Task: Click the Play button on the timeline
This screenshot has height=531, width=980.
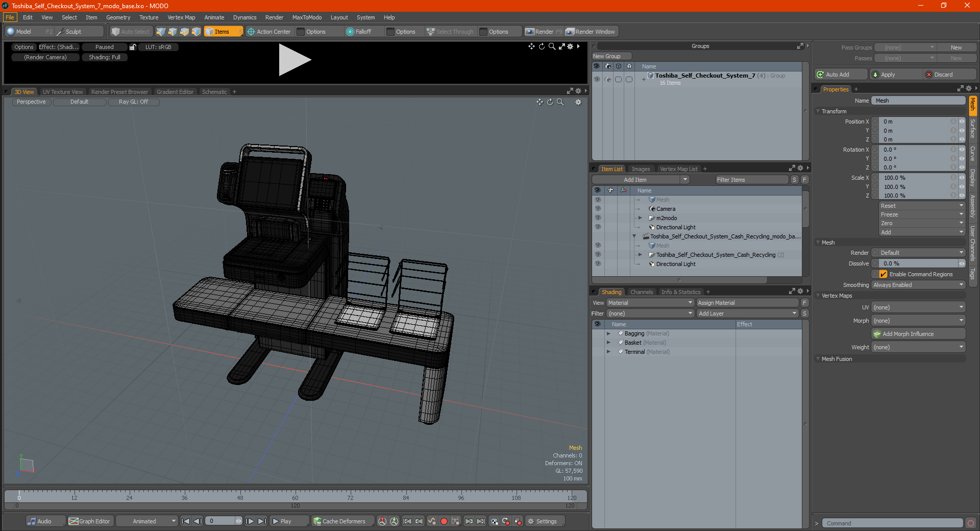Action: 288,521
